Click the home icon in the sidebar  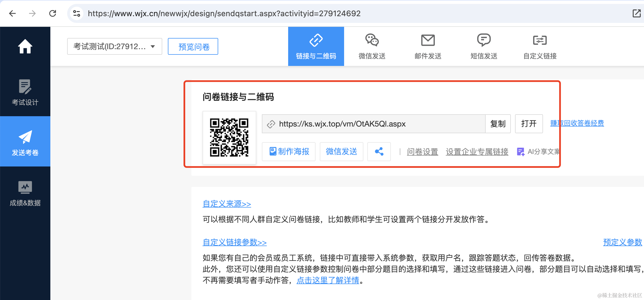[x=25, y=46]
